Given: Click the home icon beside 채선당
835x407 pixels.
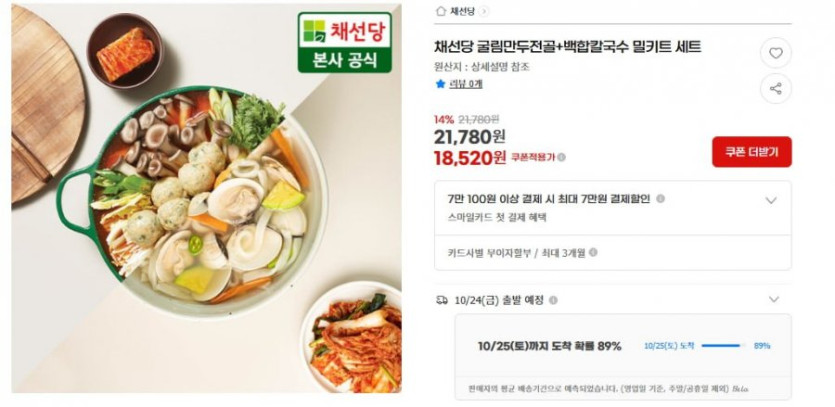Looking at the screenshot, I should pyautogui.click(x=440, y=11).
